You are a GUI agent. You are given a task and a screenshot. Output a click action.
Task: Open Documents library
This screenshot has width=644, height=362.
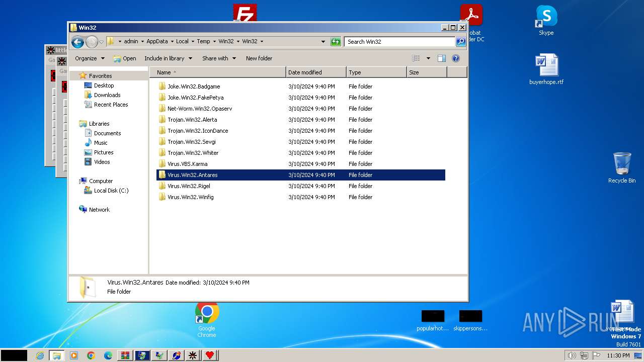107,133
